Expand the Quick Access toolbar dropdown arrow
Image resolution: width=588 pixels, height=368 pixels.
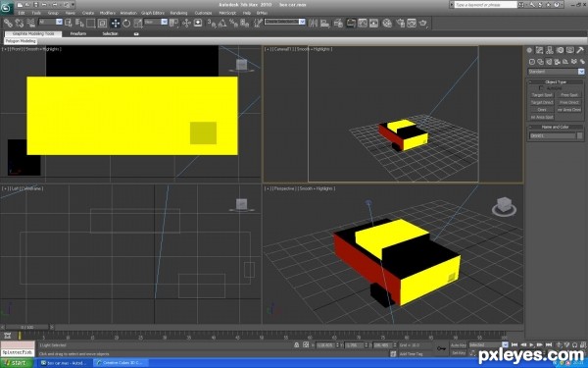point(73,5)
